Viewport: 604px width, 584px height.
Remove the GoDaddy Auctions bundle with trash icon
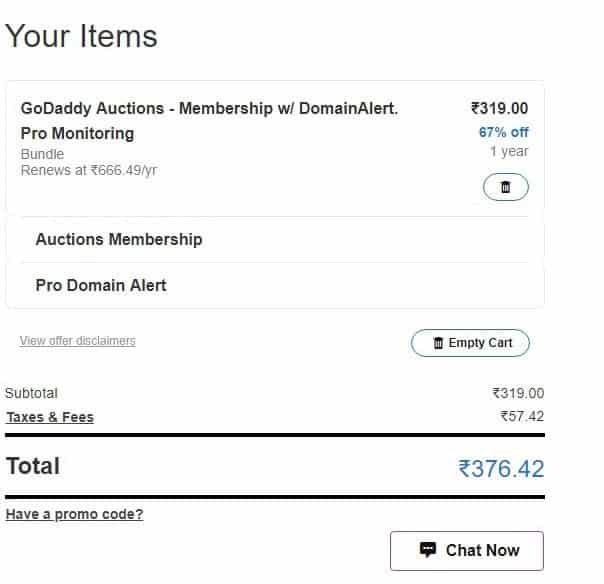point(505,187)
